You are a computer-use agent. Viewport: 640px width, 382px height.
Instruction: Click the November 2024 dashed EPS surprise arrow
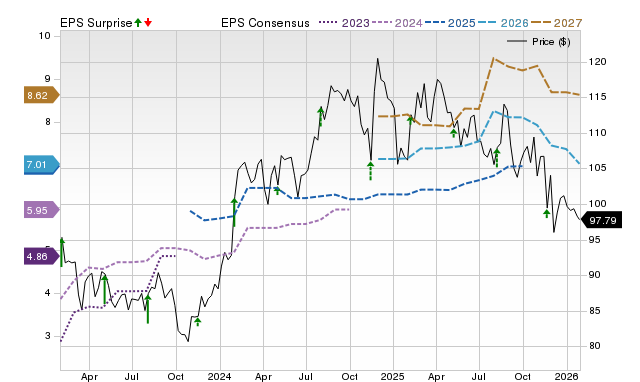370,171
